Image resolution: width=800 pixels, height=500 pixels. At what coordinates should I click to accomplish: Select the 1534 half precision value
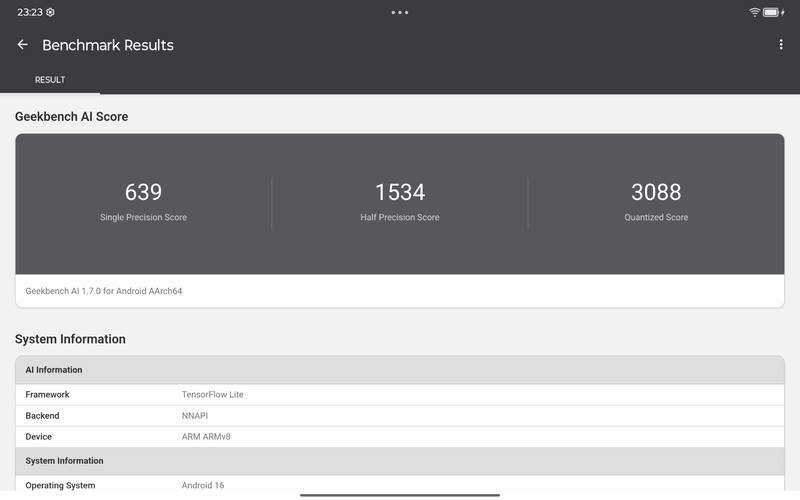tap(400, 192)
